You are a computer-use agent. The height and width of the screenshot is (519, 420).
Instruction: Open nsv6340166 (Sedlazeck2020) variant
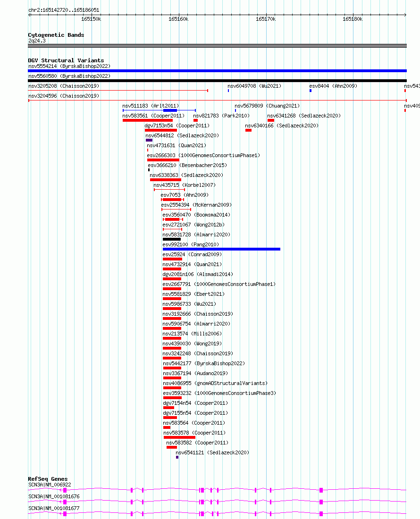coord(282,126)
